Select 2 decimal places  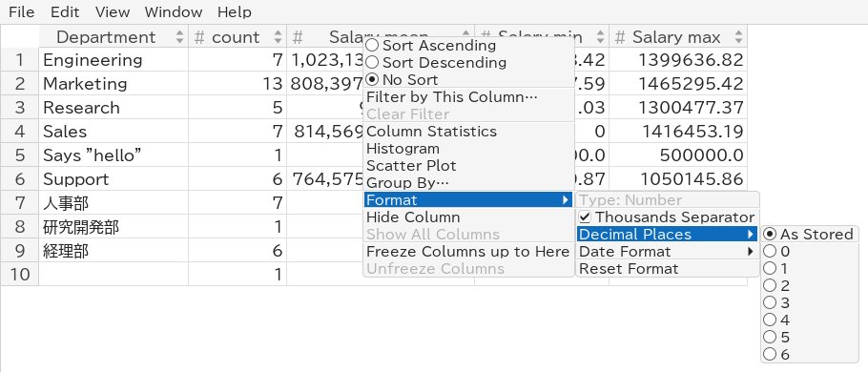pyautogui.click(x=810, y=285)
